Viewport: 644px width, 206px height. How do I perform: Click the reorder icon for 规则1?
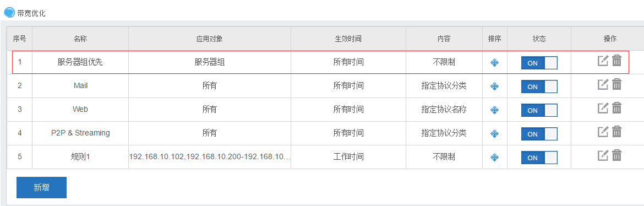pos(494,158)
